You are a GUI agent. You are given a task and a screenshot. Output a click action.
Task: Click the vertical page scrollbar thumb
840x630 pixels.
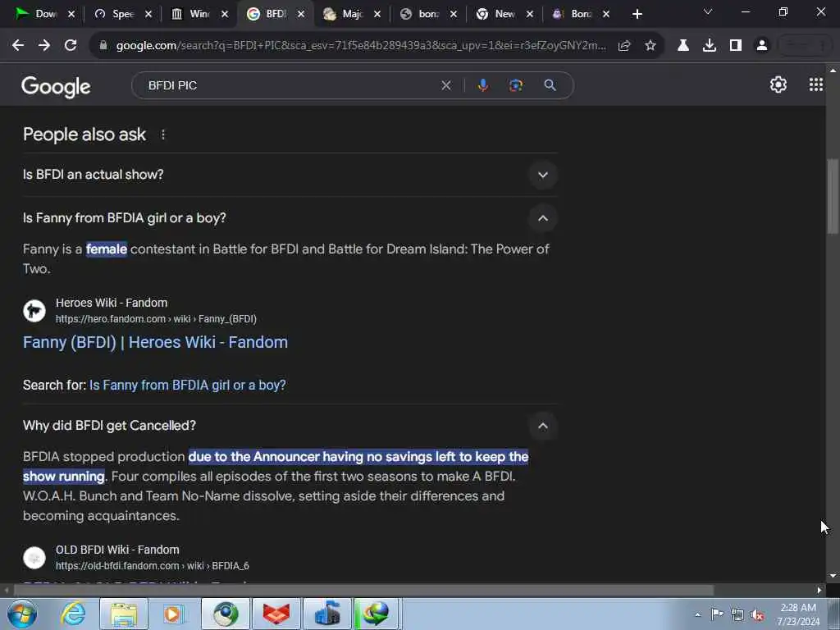click(833, 196)
